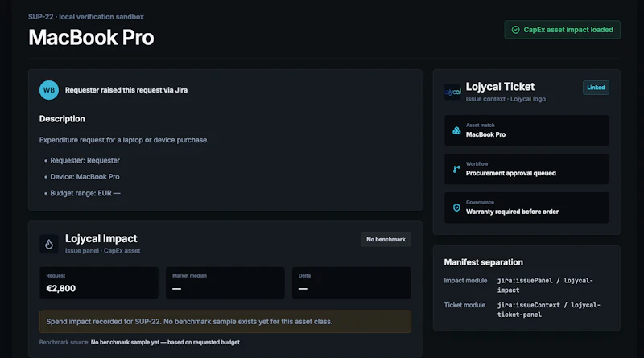Viewport: 644px width, 358px height.
Task: Click the checkmark icon in CapEx badge
Action: coord(515,30)
